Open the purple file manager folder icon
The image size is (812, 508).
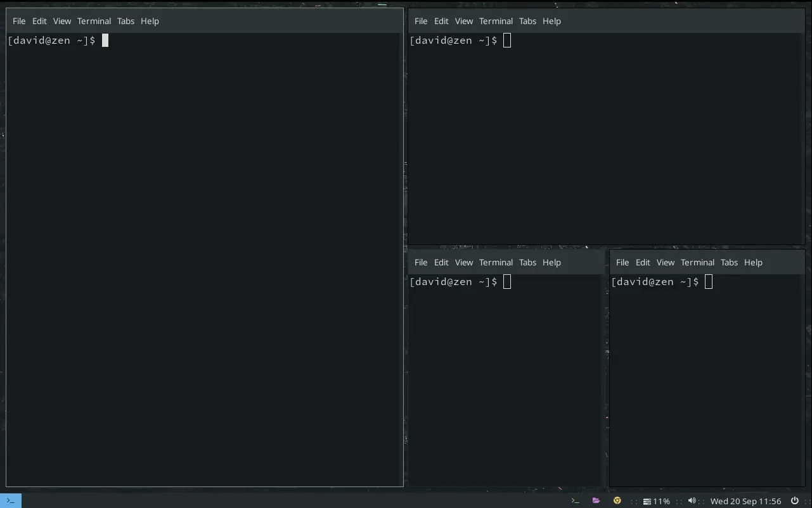point(596,501)
